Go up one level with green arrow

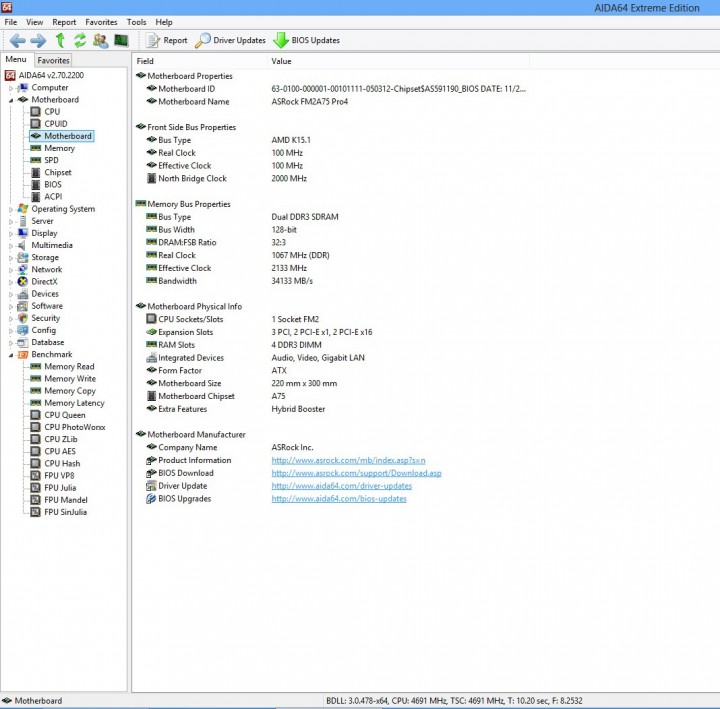[60, 40]
